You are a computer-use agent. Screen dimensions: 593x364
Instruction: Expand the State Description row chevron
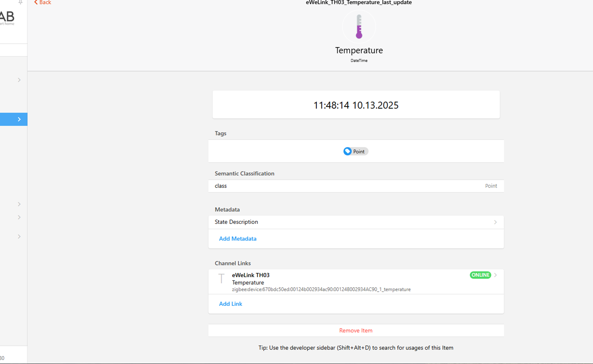coord(495,222)
